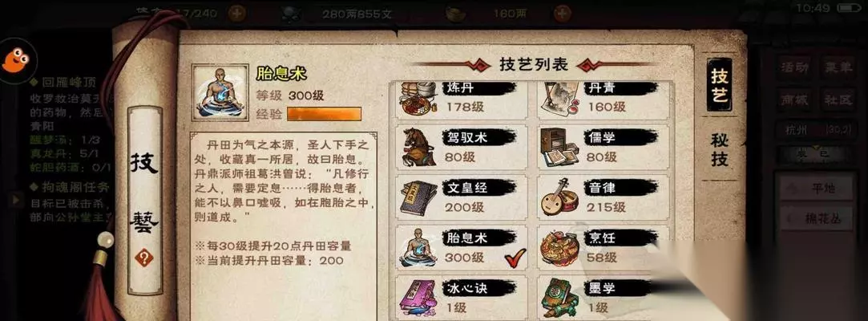The image size is (868, 321).
Task: Open the 社区 community button
Action: pyautogui.click(x=838, y=100)
